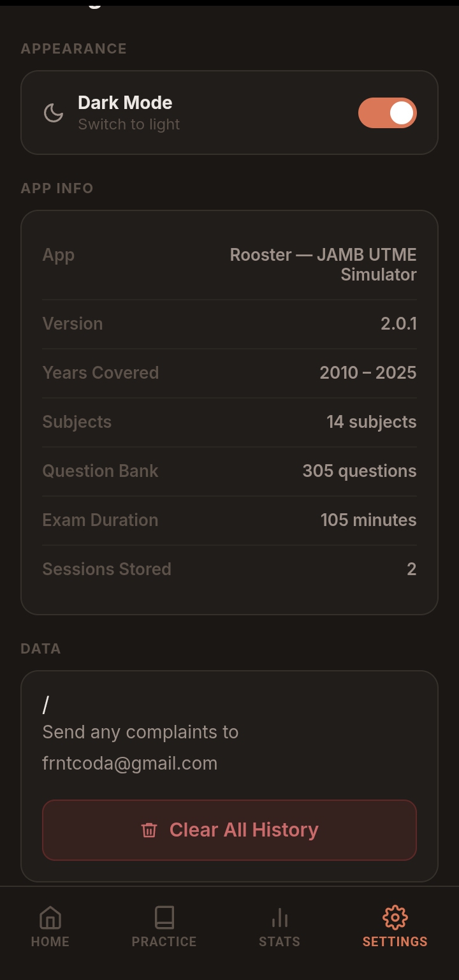Click the bar chart Stats icon
459x980 pixels.
pyautogui.click(x=279, y=918)
